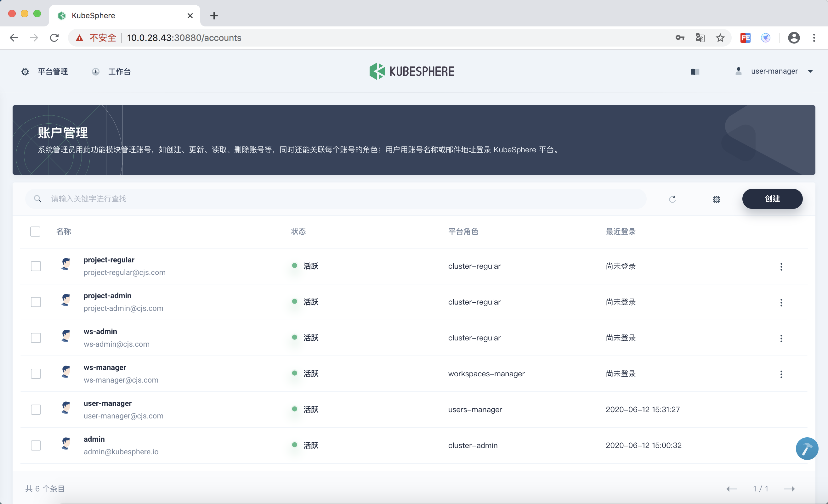
Task: Check the select-all checkbox in table header
Action: click(35, 231)
